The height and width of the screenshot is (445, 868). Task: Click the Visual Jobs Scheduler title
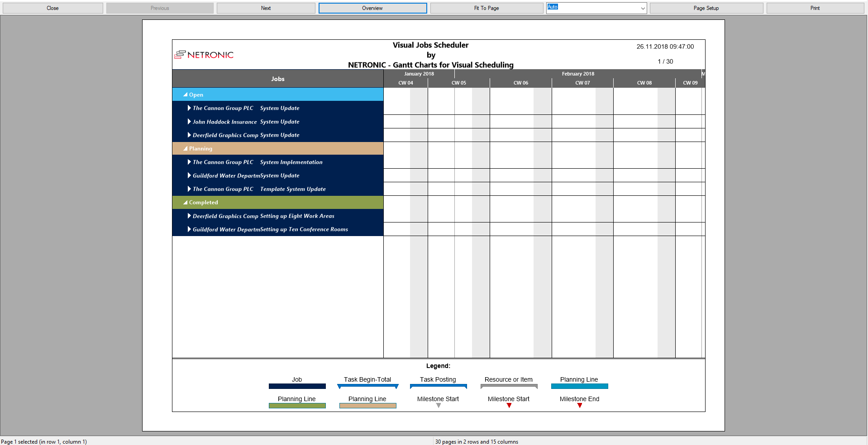[x=430, y=45]
